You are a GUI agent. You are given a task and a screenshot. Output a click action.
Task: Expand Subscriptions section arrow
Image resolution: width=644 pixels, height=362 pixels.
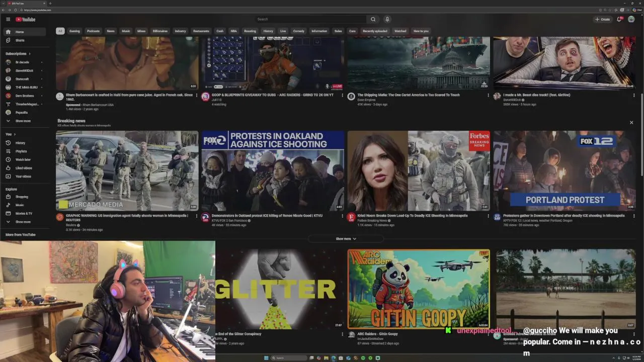[29, 54]
